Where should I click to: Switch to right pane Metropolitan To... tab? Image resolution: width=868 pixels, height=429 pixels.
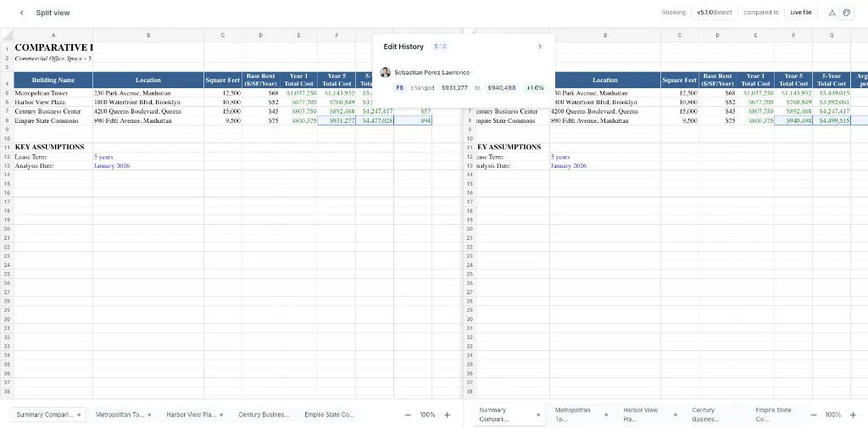tap(581, 414)
